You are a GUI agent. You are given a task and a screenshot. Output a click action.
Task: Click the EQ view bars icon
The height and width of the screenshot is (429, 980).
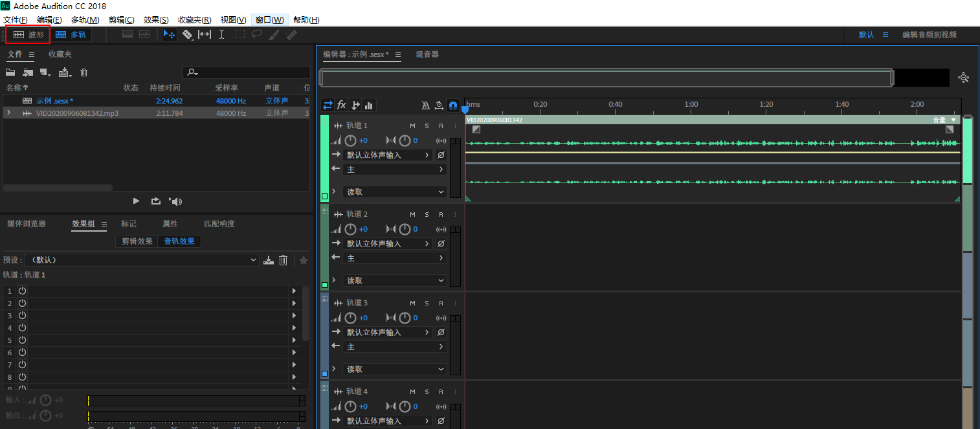[x=369, y=105]
